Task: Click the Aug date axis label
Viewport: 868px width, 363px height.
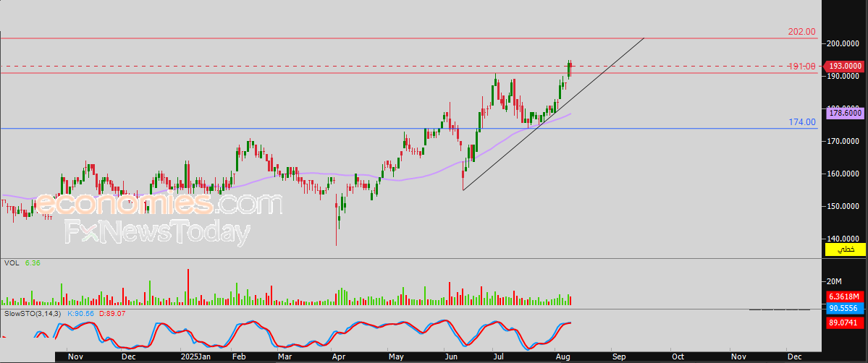Action: click(562, 357)
